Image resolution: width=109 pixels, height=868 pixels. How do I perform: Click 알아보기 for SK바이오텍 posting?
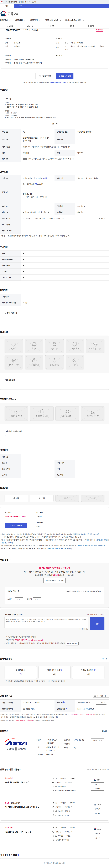[x=98, y=784]
